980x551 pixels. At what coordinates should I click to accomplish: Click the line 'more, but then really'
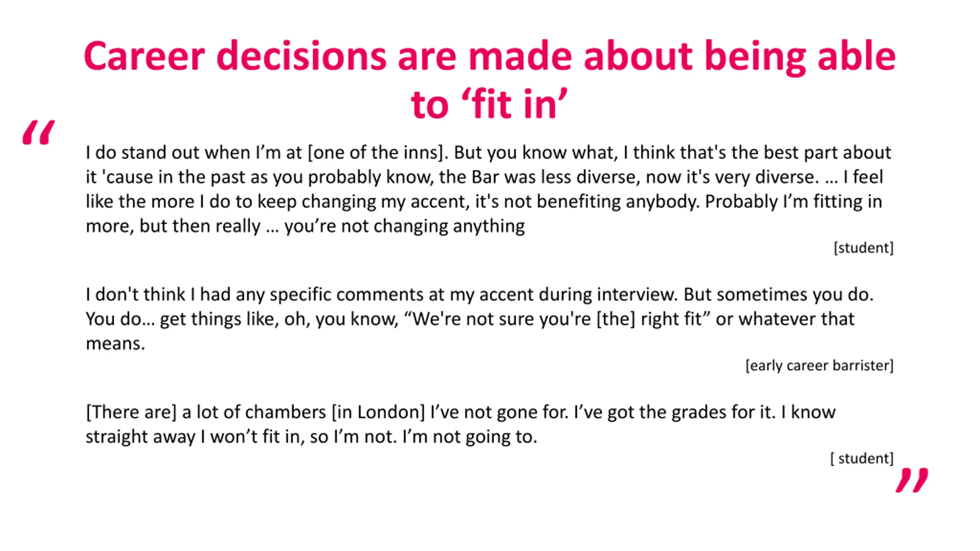pyautogui.click(x=305, y=226)
